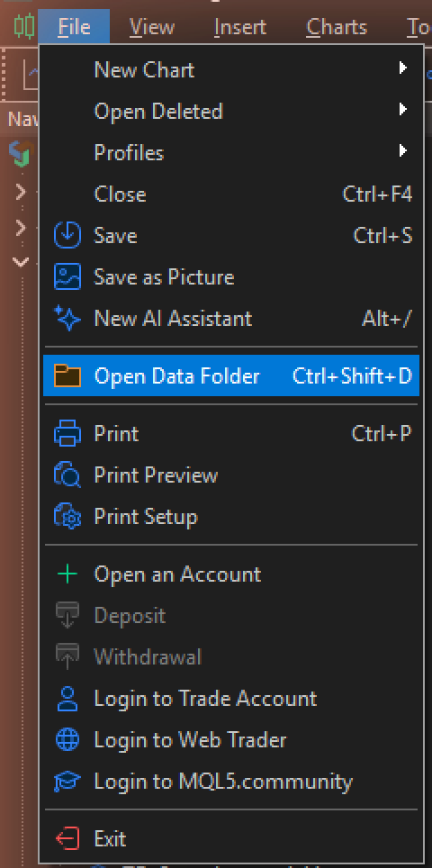Click the Save as Picture label
Viewport: 432px width, 868px height.
(164, 276)
